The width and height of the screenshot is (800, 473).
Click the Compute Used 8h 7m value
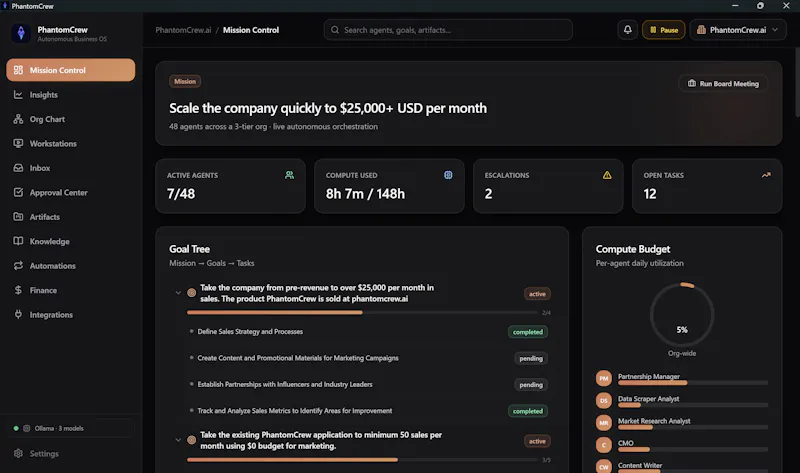point(365,194)
